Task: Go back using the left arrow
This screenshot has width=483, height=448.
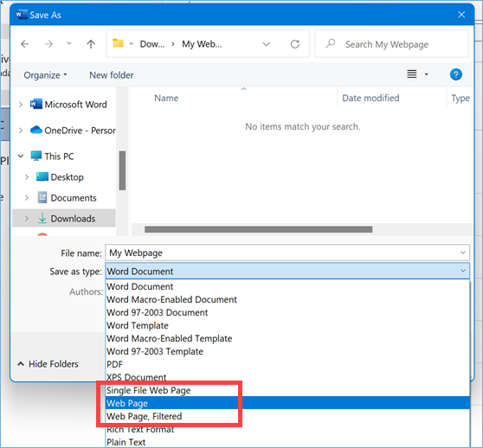Action: click(x=25, y=44)
